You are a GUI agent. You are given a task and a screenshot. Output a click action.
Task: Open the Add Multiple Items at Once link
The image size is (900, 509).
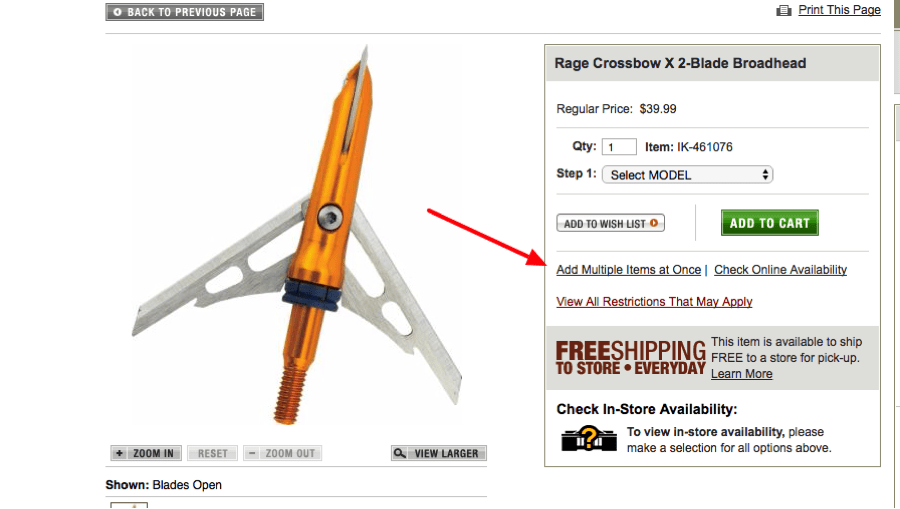629,270
